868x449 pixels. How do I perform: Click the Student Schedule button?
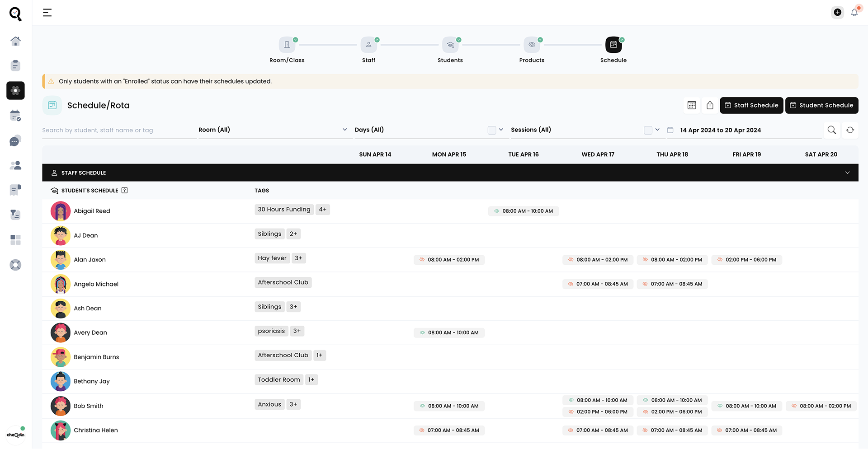(x=821, y=105)
